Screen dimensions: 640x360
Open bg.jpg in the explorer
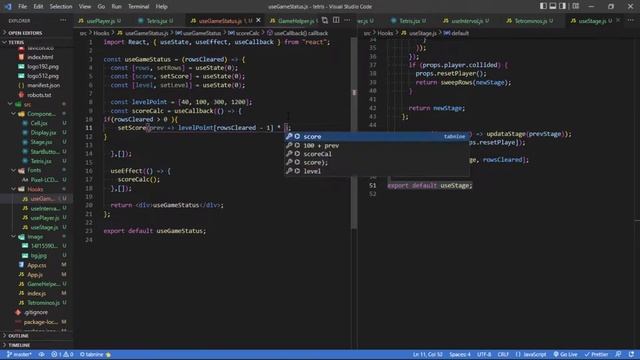tap(39, 256)
